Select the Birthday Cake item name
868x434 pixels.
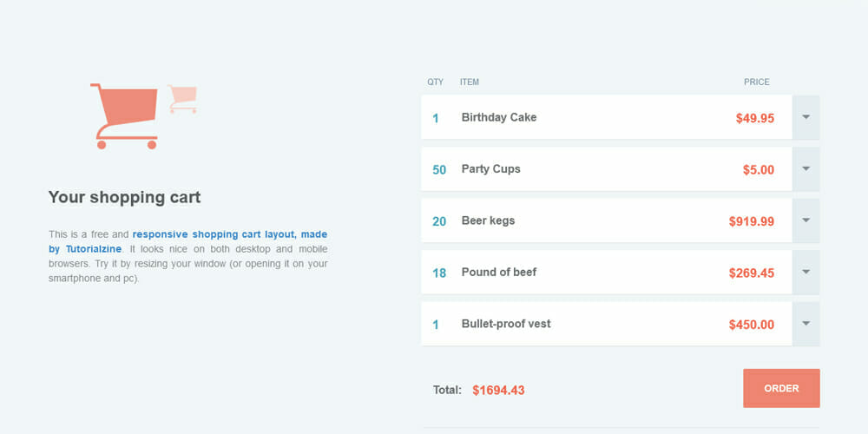click(x=499, y=117)
